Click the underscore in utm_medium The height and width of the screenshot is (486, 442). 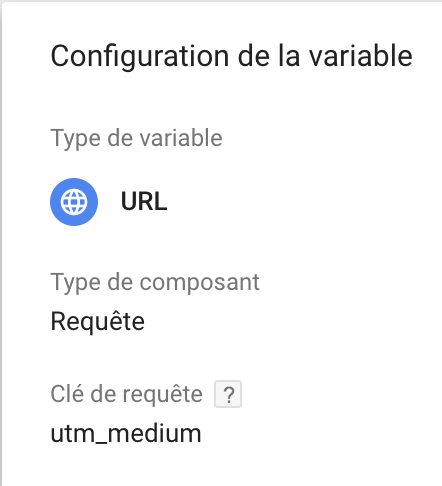click(101, 443)
